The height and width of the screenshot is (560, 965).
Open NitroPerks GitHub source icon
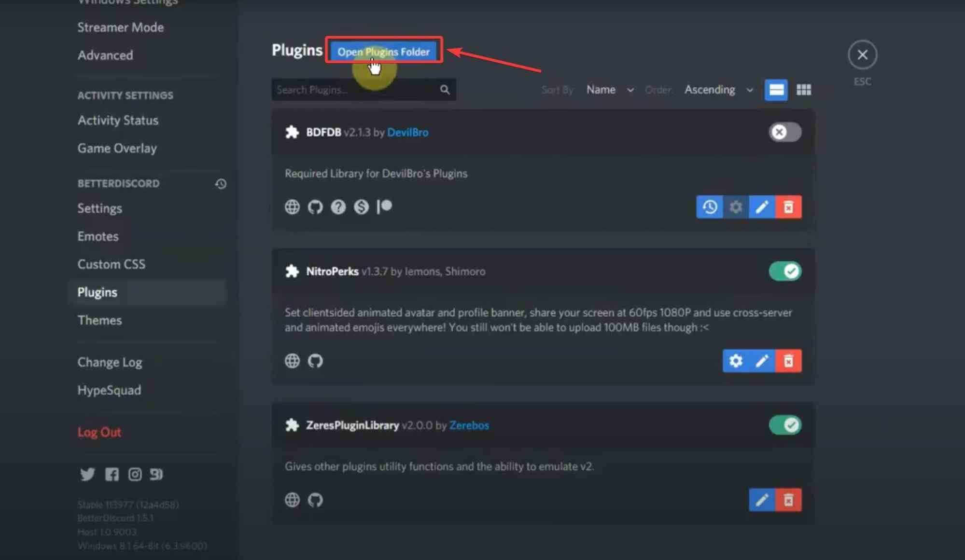pos(315,361)
